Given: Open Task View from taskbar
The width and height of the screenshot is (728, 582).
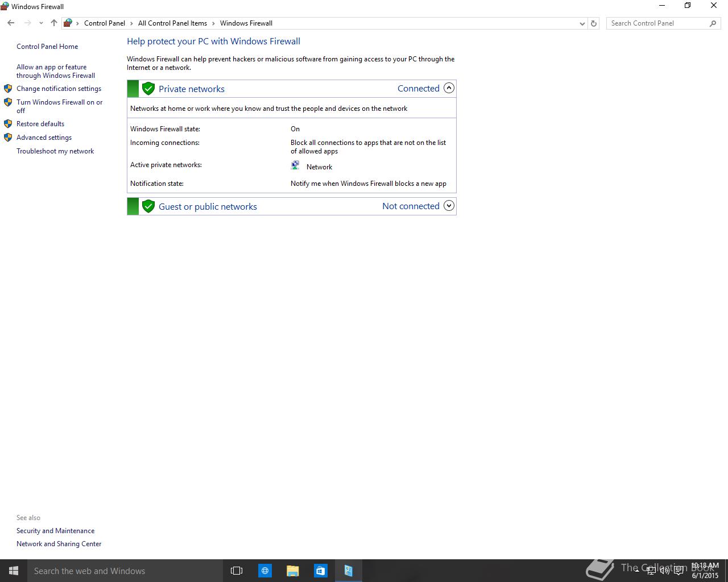Looking at the screenshot, I should click(x=237, y=571).
